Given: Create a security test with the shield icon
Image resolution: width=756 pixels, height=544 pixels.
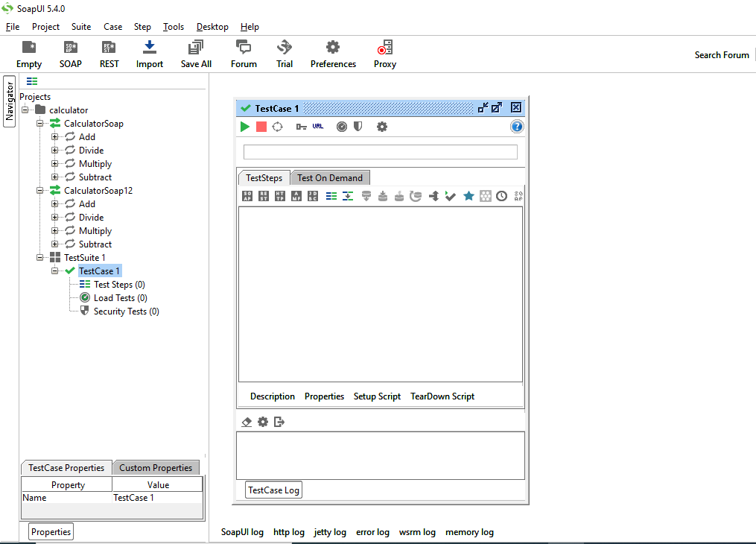Looking at the screenshot, I should 358,127.
